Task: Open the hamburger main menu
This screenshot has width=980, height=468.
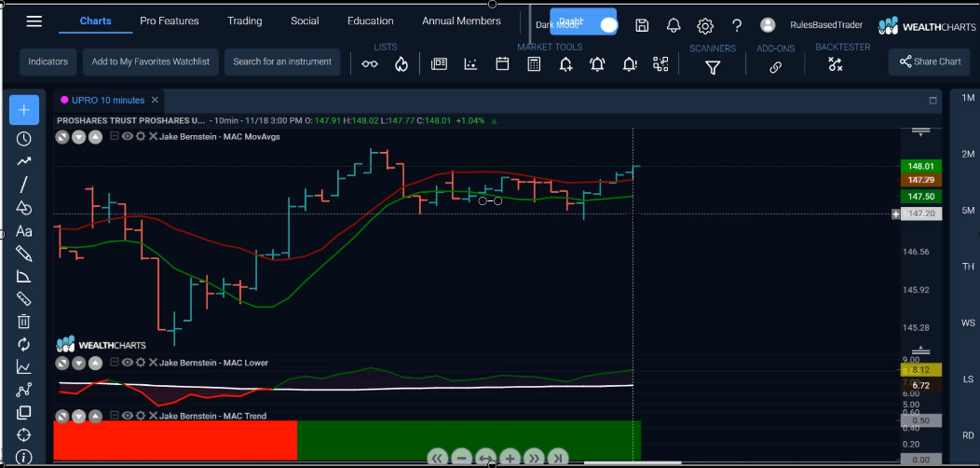Action: (34, 21)
